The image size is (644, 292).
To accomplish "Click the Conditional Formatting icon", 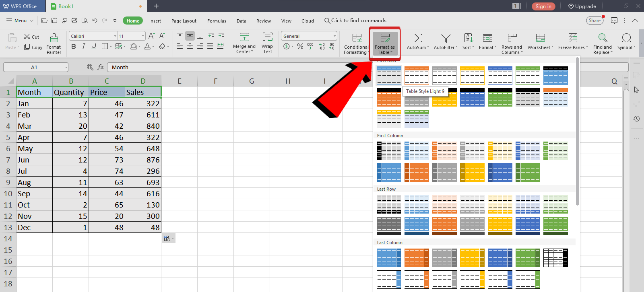I will 357,43.
